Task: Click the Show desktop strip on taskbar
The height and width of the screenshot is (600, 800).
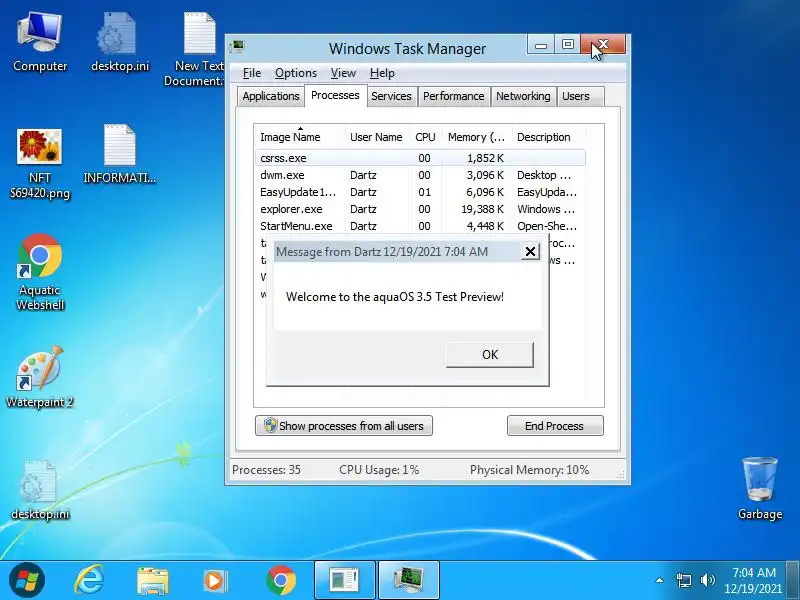Action: pos(794,580)
